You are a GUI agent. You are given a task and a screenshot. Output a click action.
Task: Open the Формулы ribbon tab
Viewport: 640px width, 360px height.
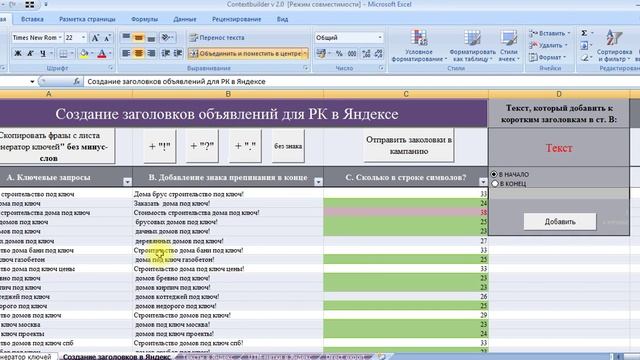pyautogui.click(x=144, y=19)
